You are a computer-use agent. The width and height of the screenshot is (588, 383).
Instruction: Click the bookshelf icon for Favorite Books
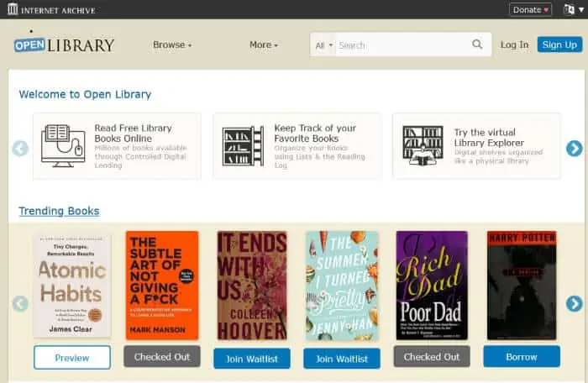pos(243,146)
